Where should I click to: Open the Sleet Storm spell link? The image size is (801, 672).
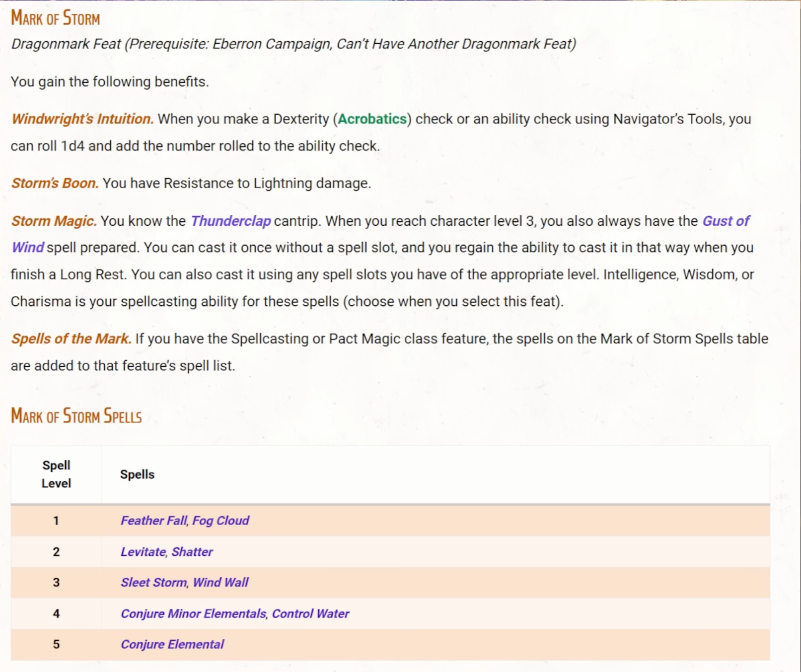click(x=154, y=583)
